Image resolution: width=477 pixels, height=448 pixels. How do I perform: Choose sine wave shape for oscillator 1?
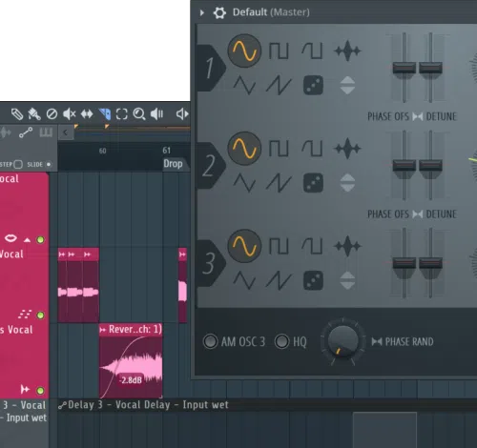pyautogui.click(x=244, y=51)
